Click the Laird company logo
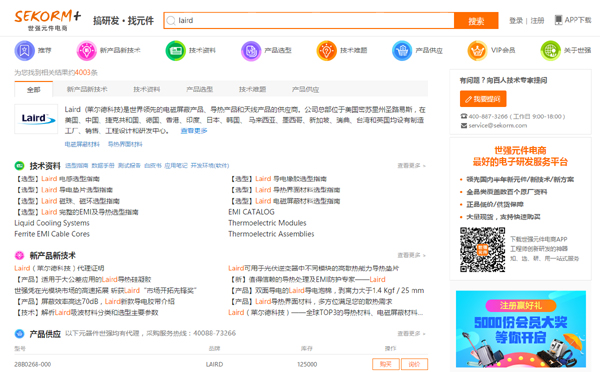Image resolution: width=600 pixels, height=372 pixels. (36, 119)
